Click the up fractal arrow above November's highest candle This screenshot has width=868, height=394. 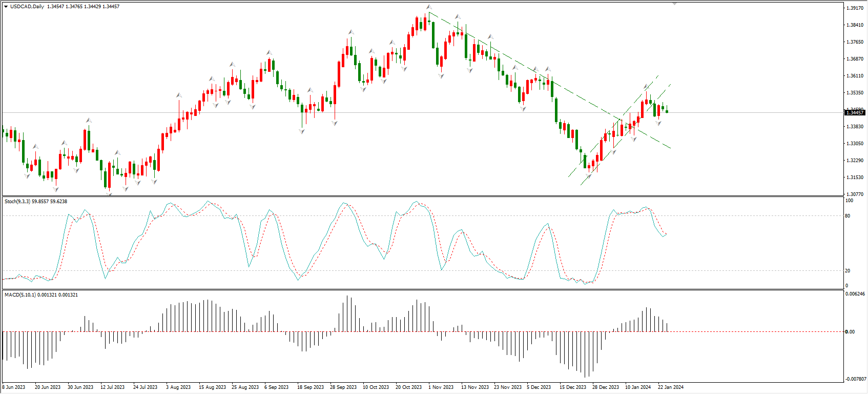(429, 7)
